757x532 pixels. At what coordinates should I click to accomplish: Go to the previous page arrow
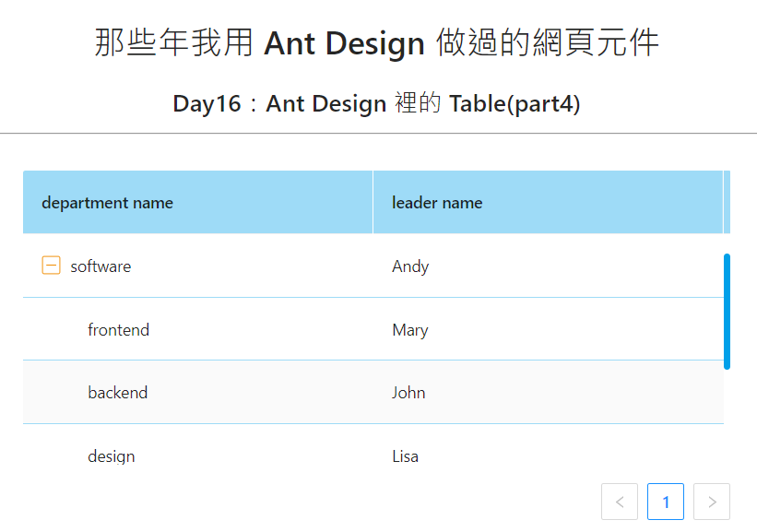point(620,502)
